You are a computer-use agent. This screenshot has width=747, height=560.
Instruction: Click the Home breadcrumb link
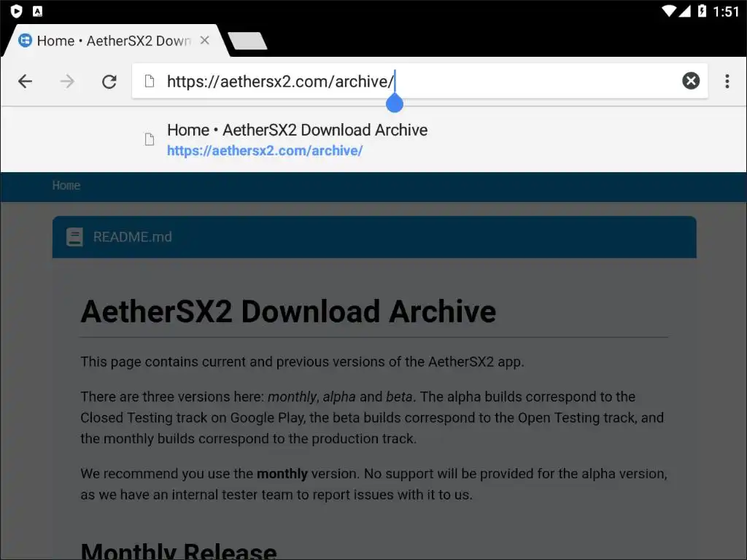(x=66, y=185)
